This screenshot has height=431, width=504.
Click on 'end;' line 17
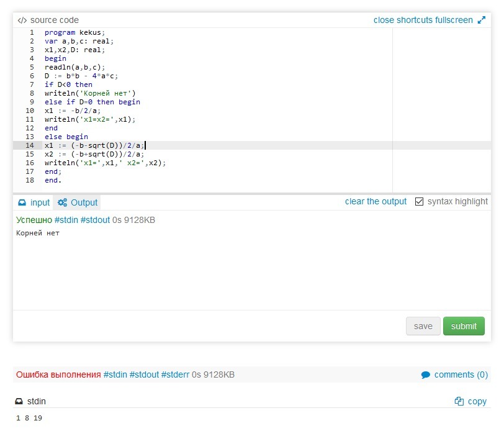pos(53,171)
